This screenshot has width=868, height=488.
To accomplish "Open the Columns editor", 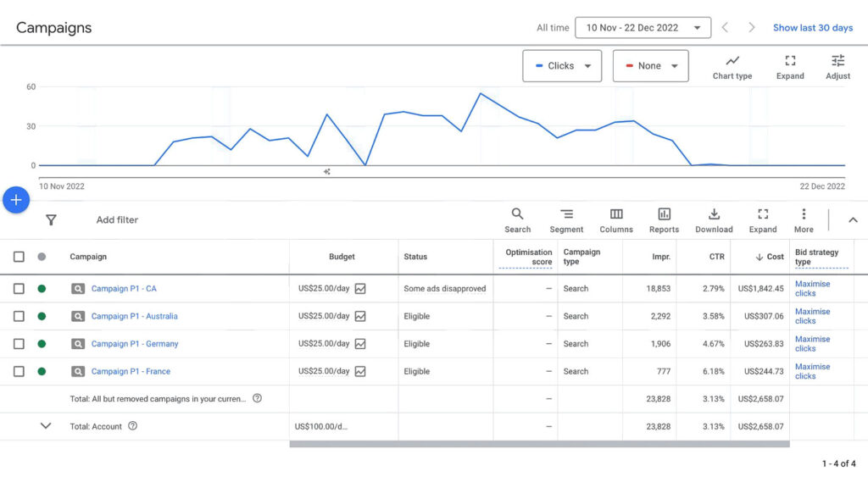I will tap(616, 213).
